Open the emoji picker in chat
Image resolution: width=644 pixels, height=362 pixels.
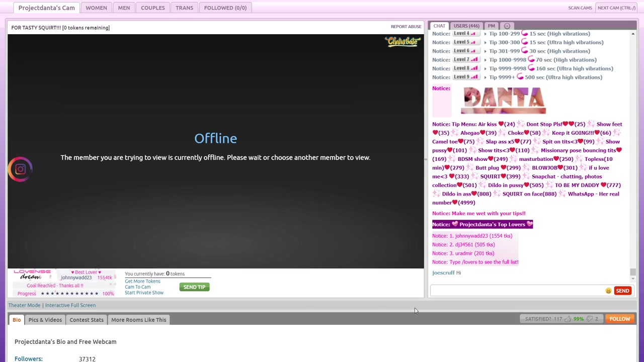click(608, 291)
